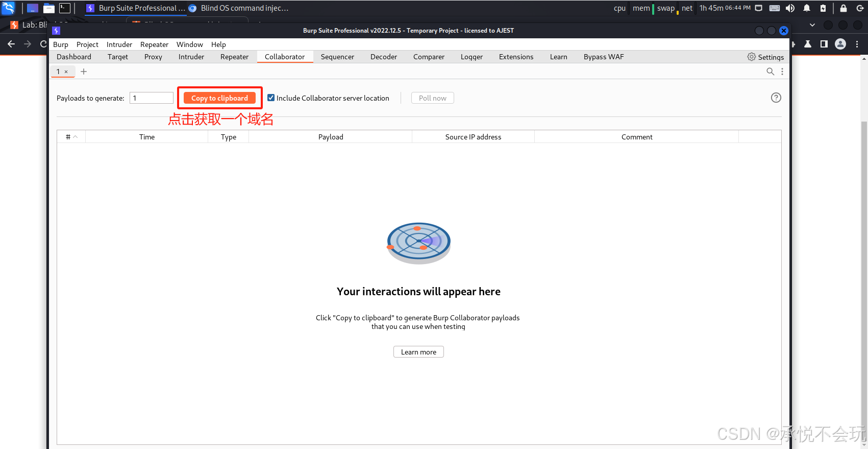Open the session logout icon in top right corner
This screenshot has width=868, height=449.
pyautogui.click(x=859, y=8)
